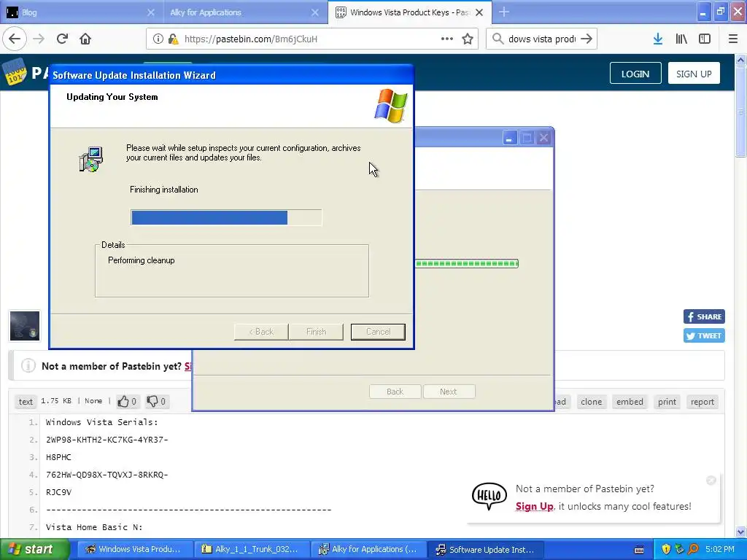747x560 pixels.
Task: Share the paste on Facebook
Action: pos(704,316)
